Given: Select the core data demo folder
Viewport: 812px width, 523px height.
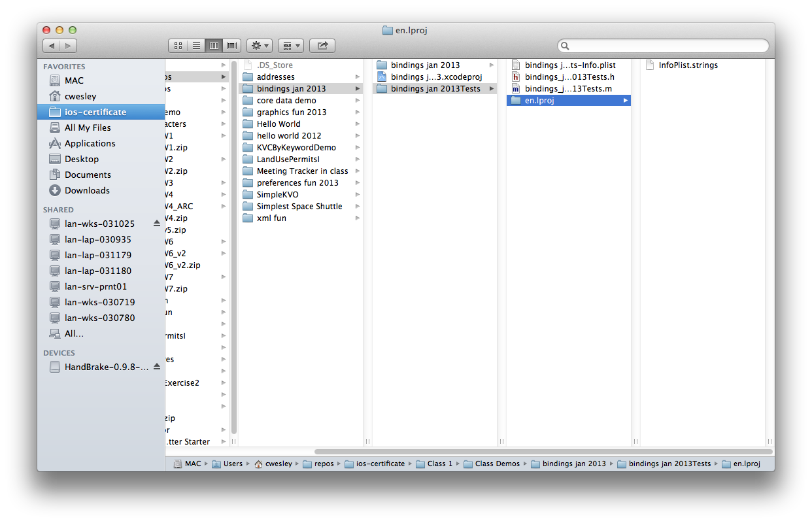Looking at the screenshot, I should pyautogui.click(x=301, y=101).
